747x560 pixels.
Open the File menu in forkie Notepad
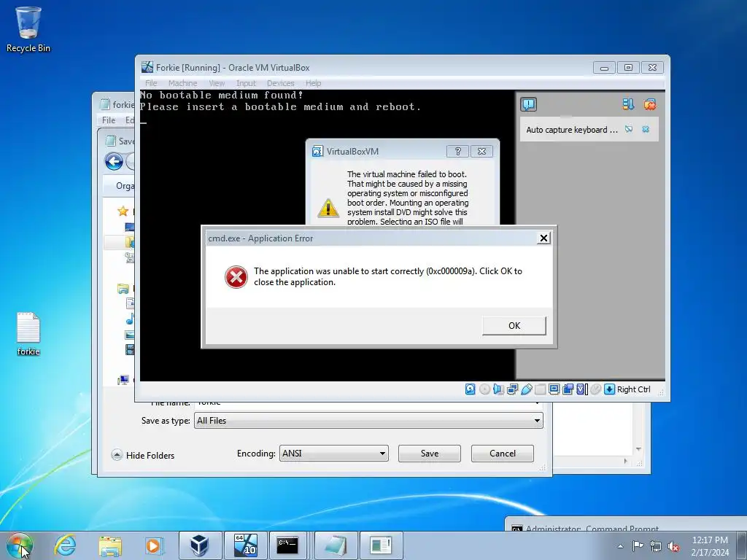[x=109, y=120]
